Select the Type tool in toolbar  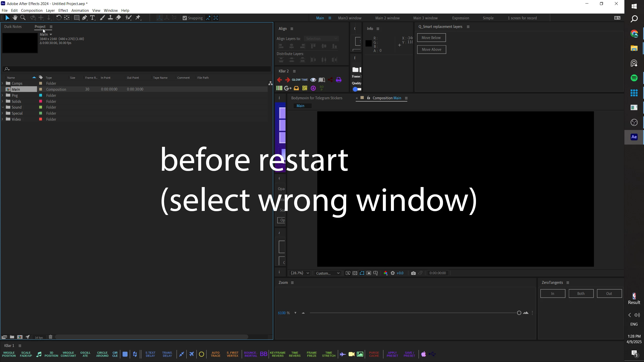point(92,18)
